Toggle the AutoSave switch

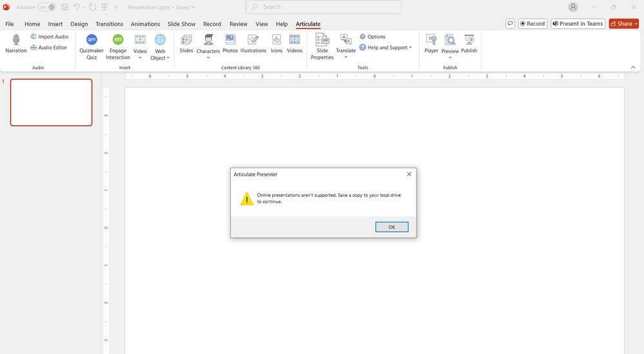[x=47, y=7]
